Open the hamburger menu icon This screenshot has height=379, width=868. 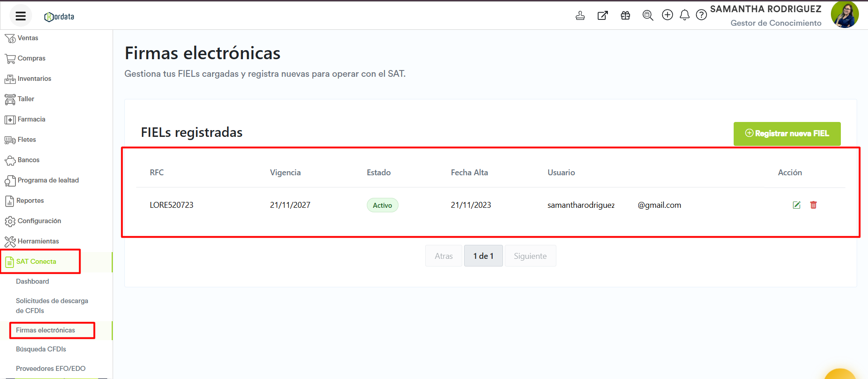20,16
